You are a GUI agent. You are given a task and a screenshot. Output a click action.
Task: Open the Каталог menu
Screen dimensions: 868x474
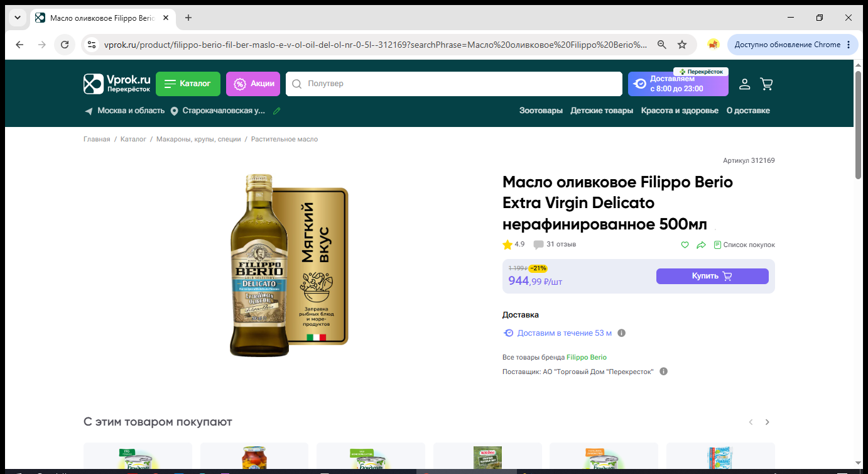click(x=188, y=84)
